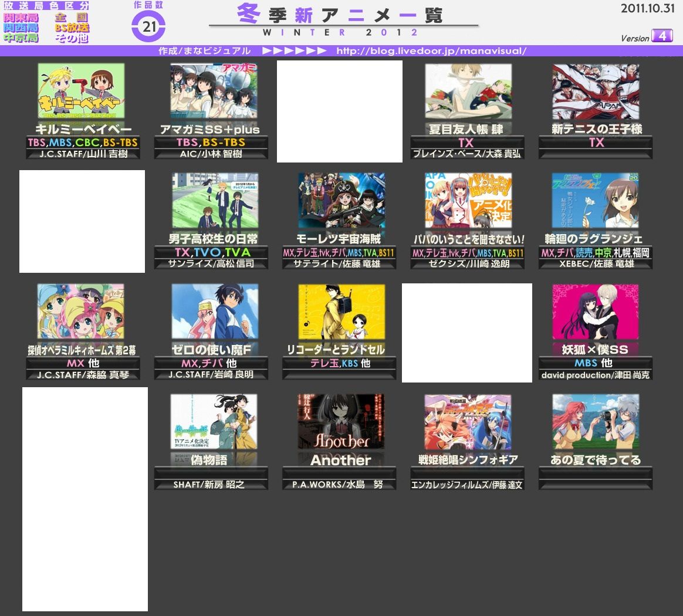The height and width of the screenshot is (616, 683).
Task: Click the 偽物語 poster thumbnail
Action: click(x=214, y=422)
